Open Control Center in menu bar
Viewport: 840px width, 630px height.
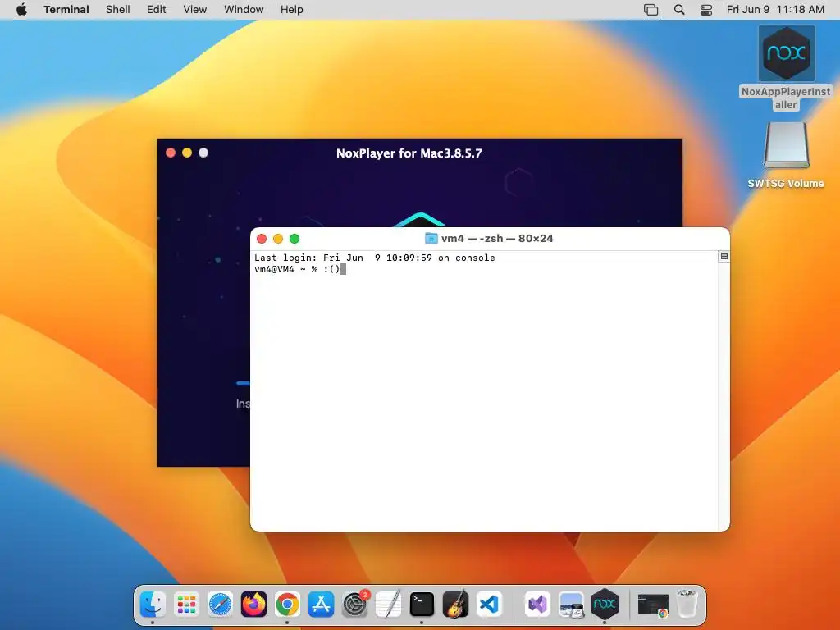[x=706, y=10]
